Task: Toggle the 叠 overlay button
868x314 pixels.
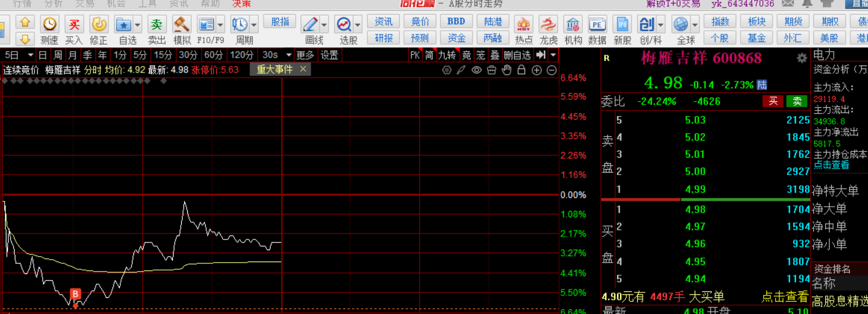Action: (x=495, y=55)
